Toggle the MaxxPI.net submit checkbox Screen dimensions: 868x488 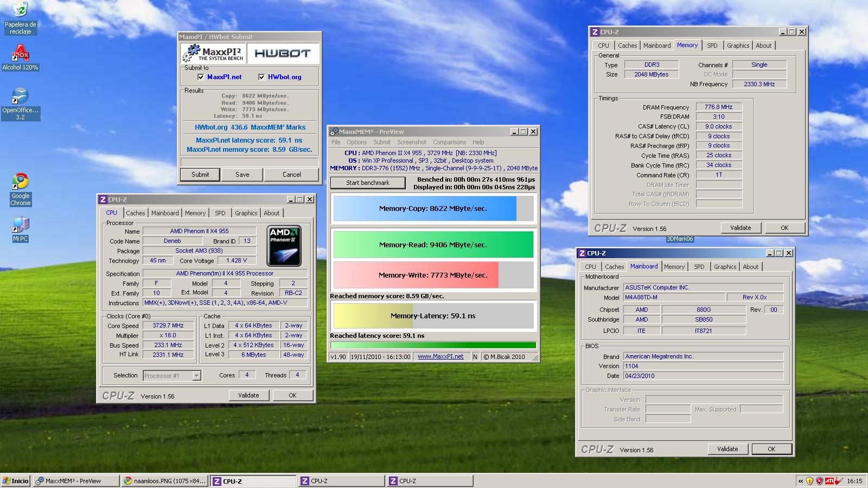coord(201,77)
